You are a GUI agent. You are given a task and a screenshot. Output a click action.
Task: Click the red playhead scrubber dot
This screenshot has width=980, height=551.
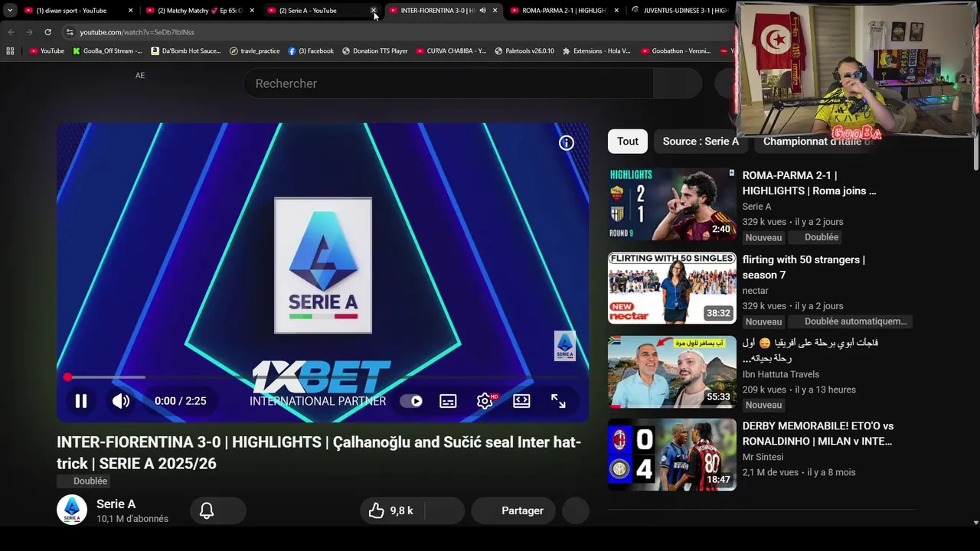(67, 377)
